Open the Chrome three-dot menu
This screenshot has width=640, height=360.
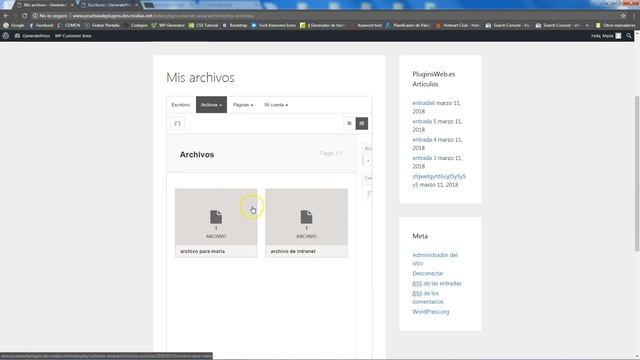pos(635,16)
